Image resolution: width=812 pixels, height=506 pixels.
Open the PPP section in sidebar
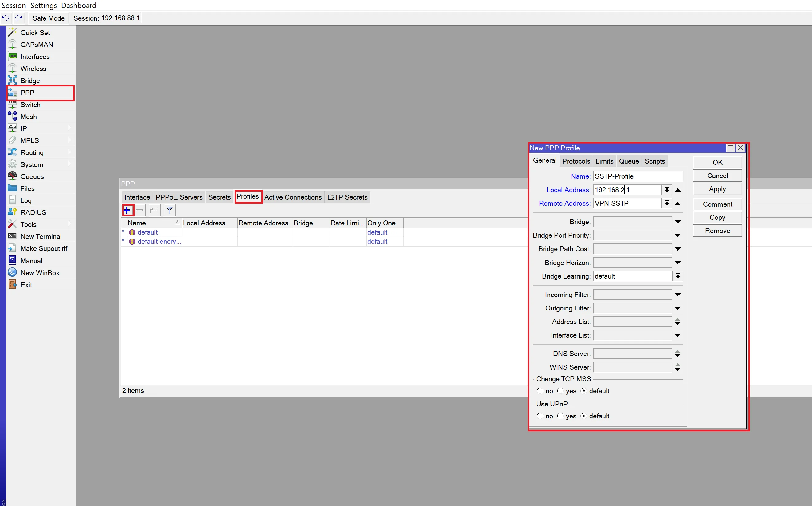pos(41,93)
